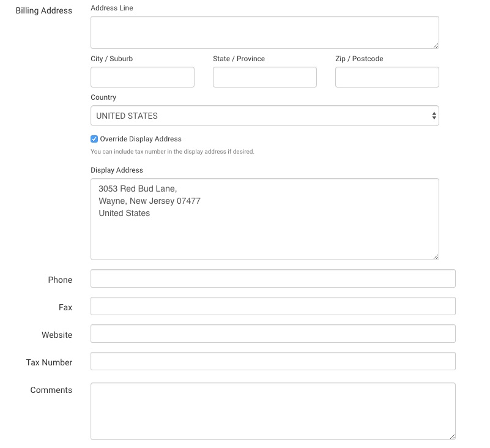Click the Tax Number field
The image size is (490, 448).
[273, 361]
